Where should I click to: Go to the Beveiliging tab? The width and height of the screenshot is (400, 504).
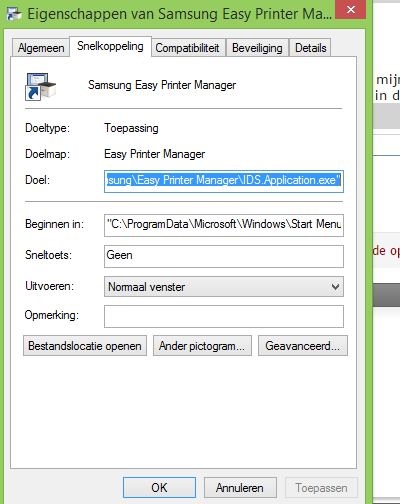coord(257,48)
